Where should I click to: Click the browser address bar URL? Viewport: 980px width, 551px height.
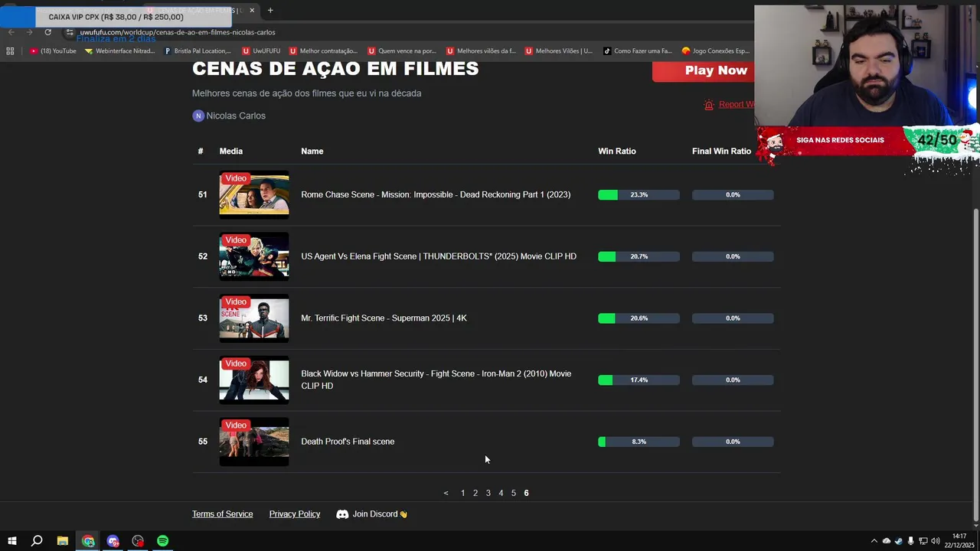click(x=178, y=32)
